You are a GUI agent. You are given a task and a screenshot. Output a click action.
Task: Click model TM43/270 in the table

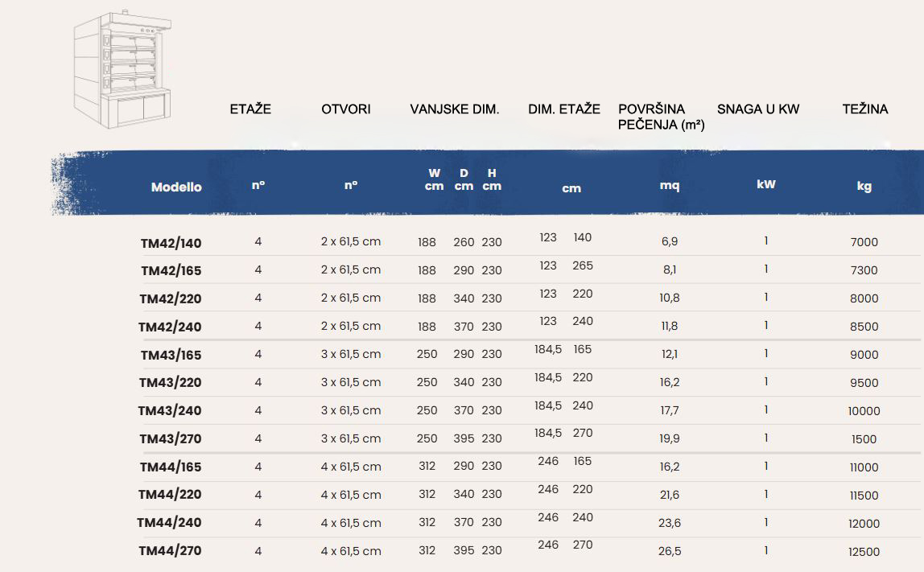[170, 439]
